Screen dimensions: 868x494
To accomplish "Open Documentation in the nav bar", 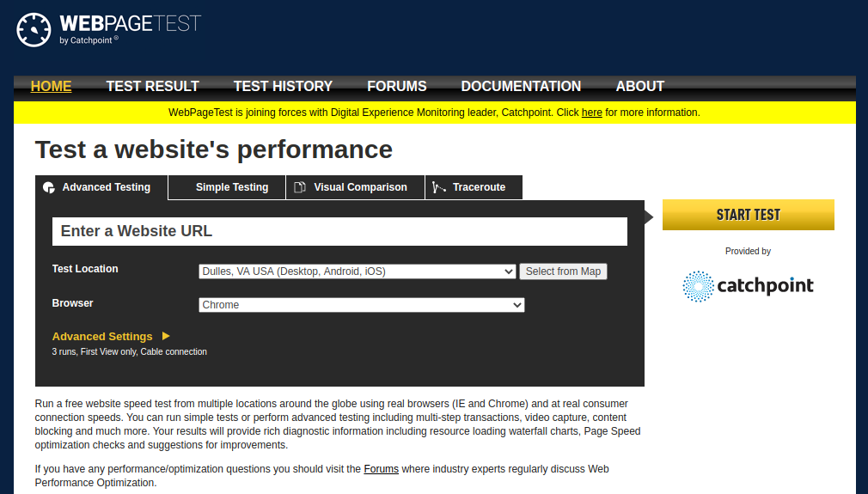I will pos(521,86).
